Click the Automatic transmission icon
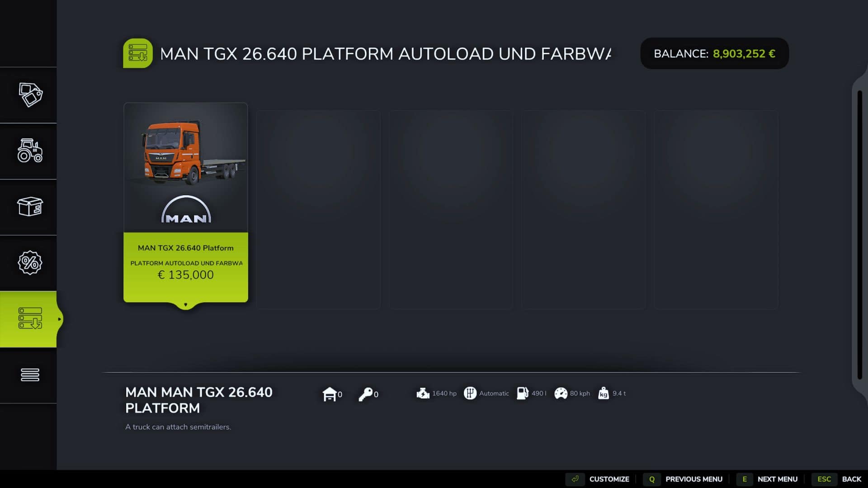 coord(471,393)
